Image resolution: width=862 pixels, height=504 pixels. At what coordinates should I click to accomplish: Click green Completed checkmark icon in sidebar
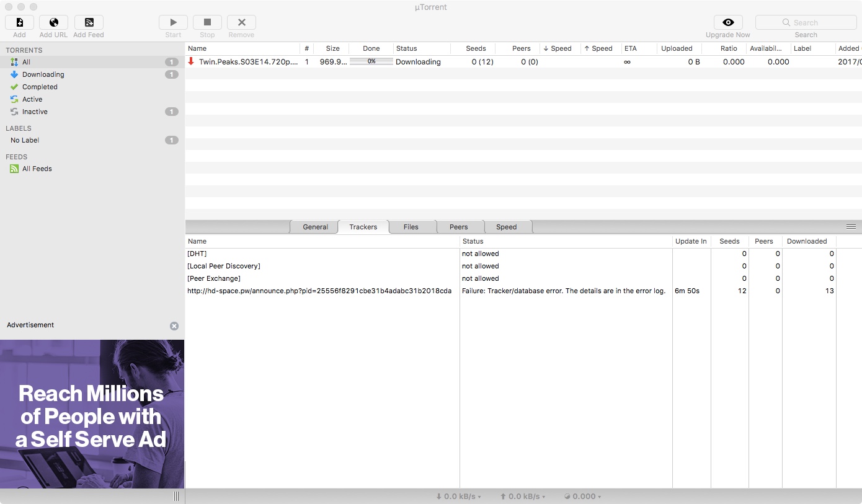tap(14, 87)
